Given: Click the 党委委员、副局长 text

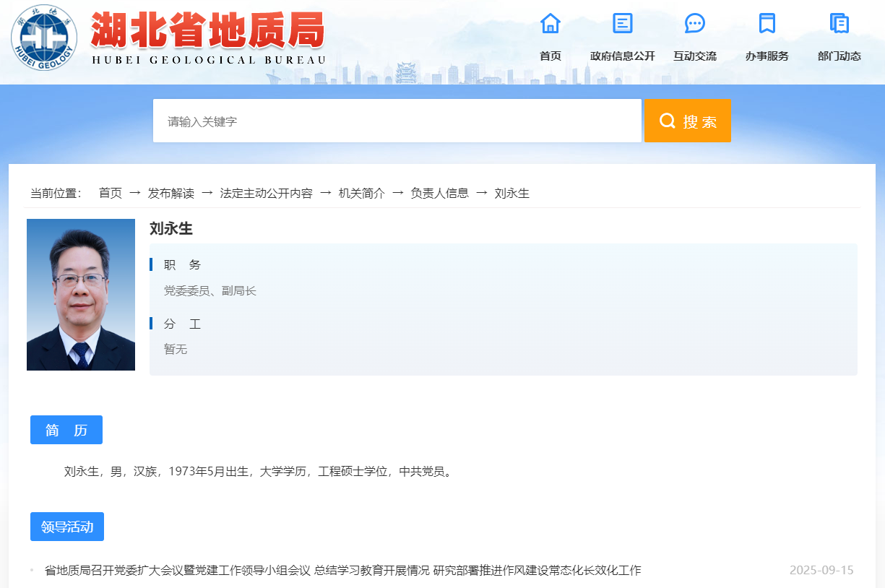Looking at the screenshot, I should click(x=210, y=291).
